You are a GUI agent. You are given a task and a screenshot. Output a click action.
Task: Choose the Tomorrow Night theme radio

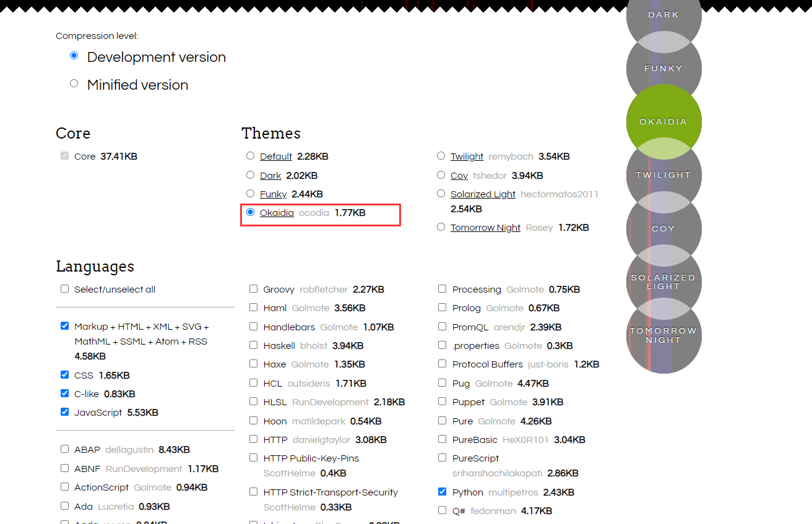[x=440, y=226]
